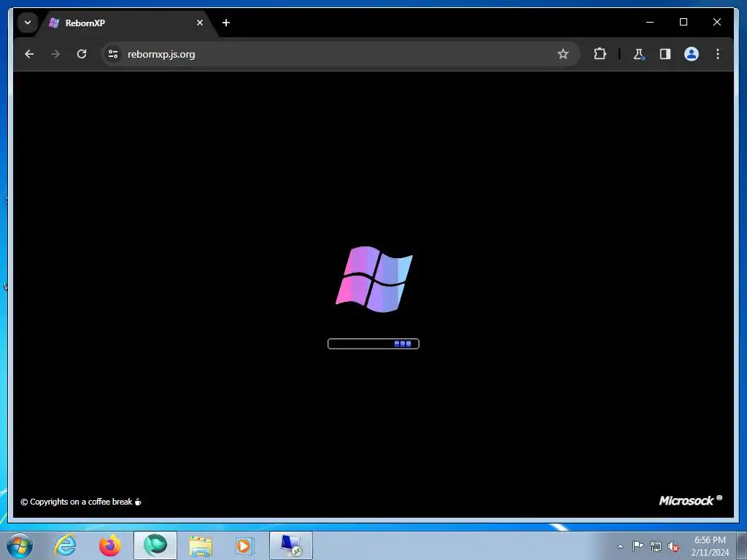The image size is (747, 560).
Task: View site information icon in address bar
Action: [x=113, y=54]
